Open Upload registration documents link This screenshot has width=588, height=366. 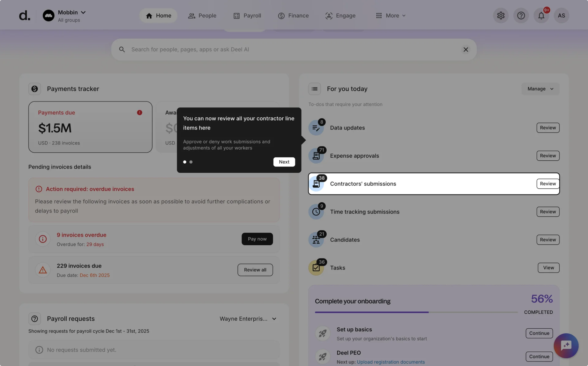[391, 362]
